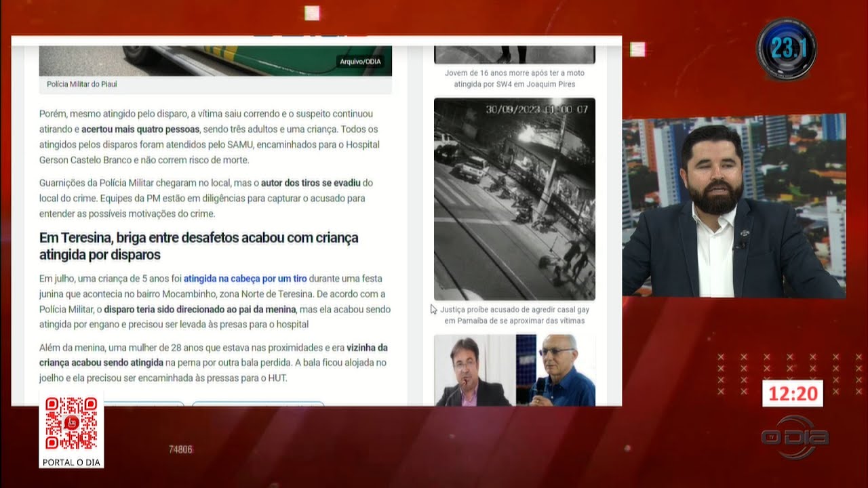The image size is (868, 488).
Task: Click the police car photo at the top of the article
Action: click(215, 60)
